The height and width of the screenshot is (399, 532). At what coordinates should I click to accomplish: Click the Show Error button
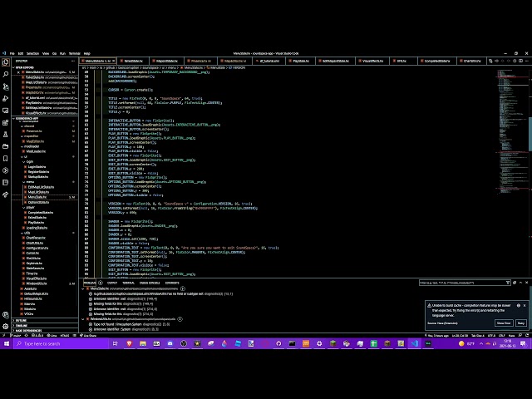504,323
